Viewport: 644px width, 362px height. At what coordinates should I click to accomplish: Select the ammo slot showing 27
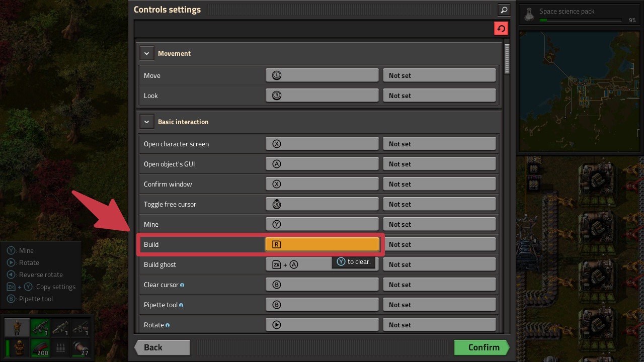(80, 347)
